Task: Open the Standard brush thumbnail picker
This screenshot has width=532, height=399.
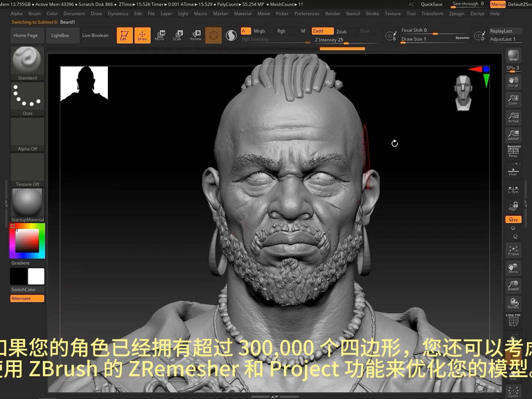Action: click(x=27, y=63)
